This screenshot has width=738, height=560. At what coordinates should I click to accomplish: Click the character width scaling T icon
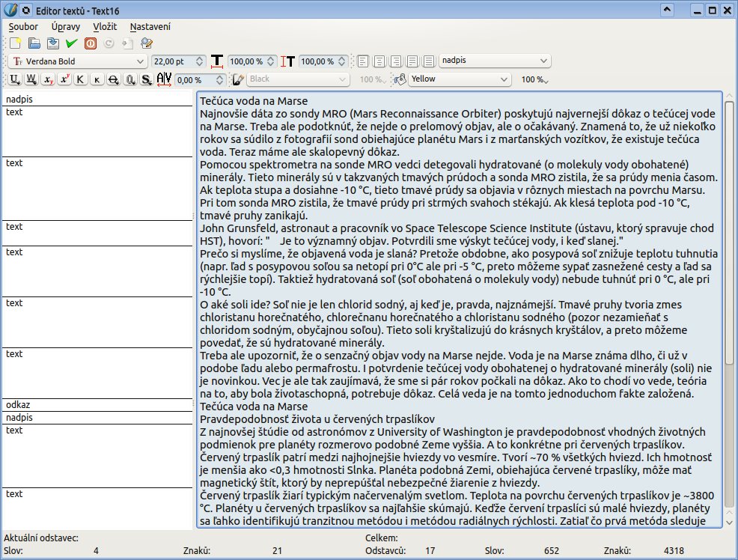(216, 61)
